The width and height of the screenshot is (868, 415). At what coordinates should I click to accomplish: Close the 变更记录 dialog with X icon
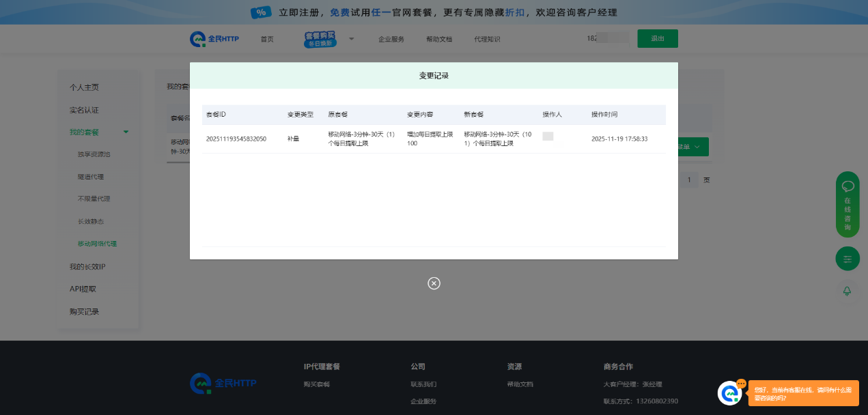434,283
